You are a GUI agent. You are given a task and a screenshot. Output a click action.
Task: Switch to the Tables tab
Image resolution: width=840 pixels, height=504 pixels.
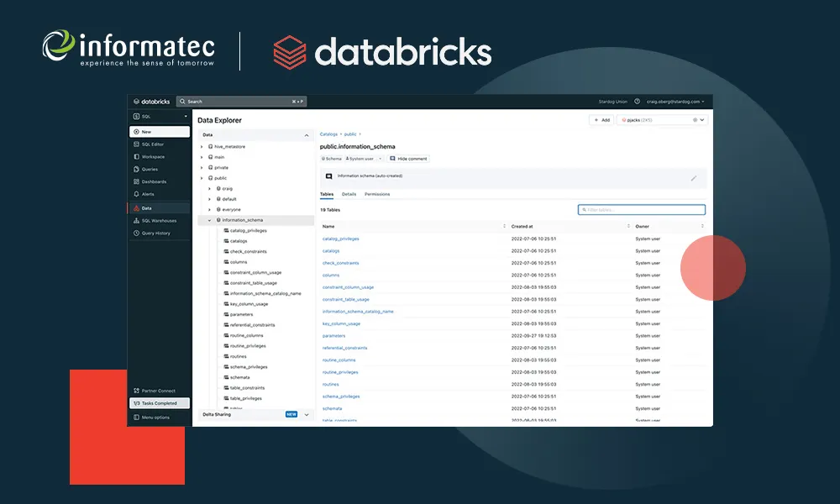pos(327,194)
